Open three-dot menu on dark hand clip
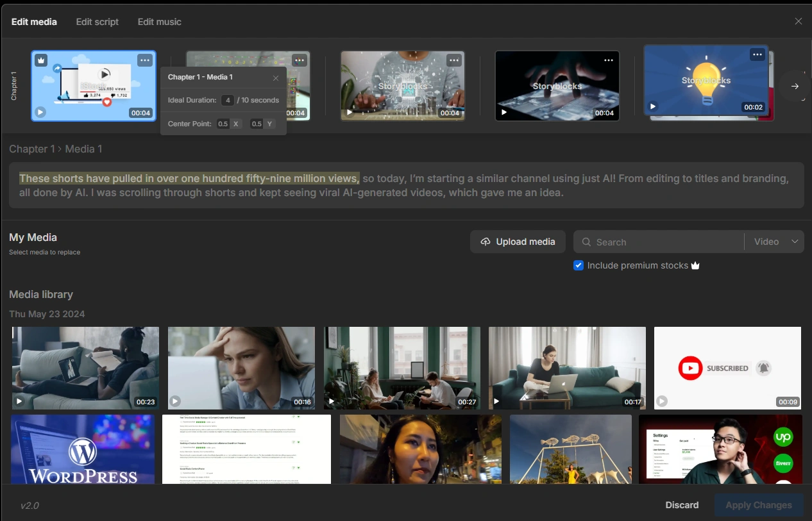This screenshot has height=521, width=812. [x=609, y=60]
